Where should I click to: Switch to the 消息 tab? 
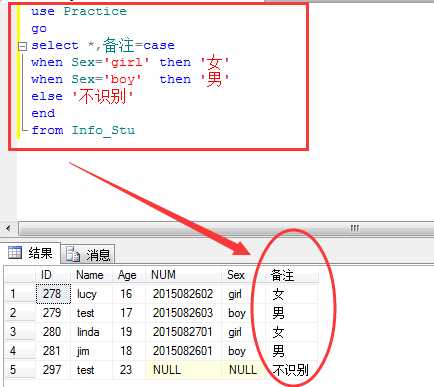[88, 255]
